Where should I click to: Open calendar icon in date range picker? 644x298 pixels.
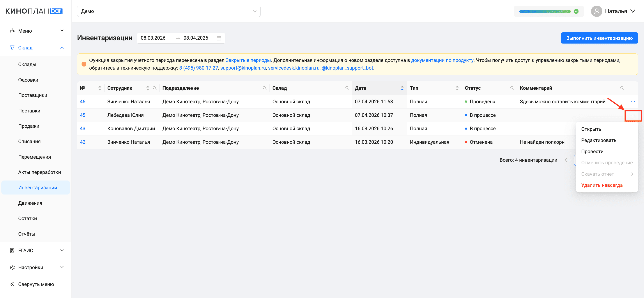pyautogui.click(x=219, y=38)
